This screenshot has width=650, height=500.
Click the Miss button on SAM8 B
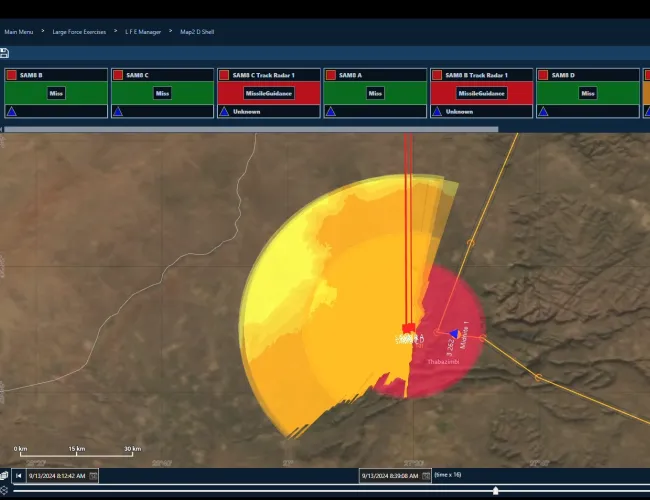(56, 93)
